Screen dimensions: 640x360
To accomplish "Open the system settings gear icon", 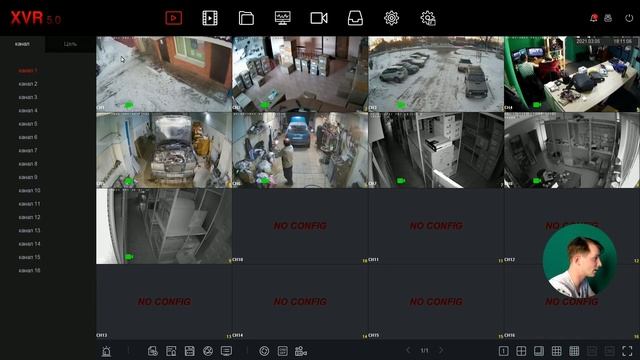I will click(391, 18).
